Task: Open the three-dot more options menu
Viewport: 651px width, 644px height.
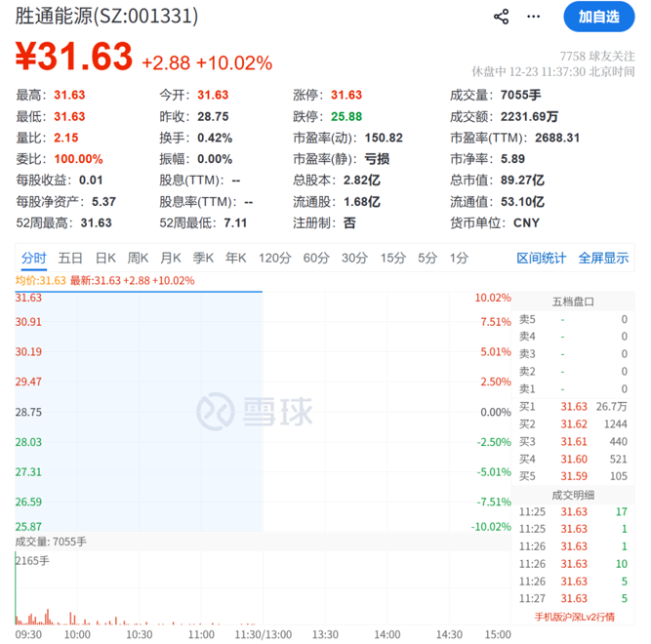Action: [533, 17]
